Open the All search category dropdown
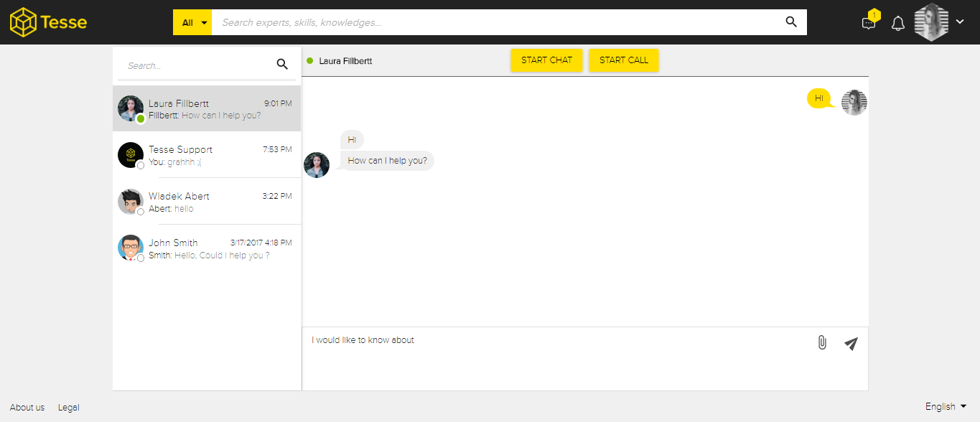Screen dimensions: 980x422 (192, 22)
